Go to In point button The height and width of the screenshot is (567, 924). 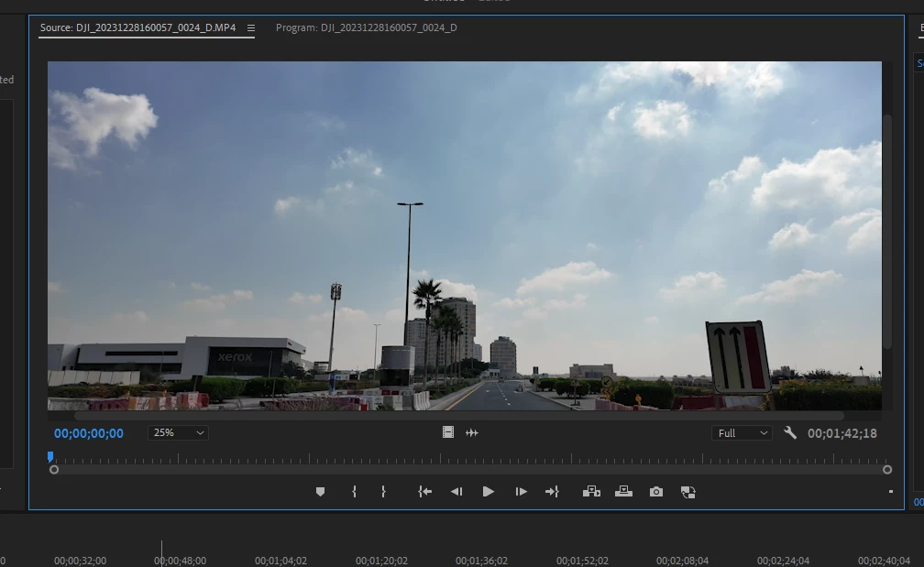(425, 492)
